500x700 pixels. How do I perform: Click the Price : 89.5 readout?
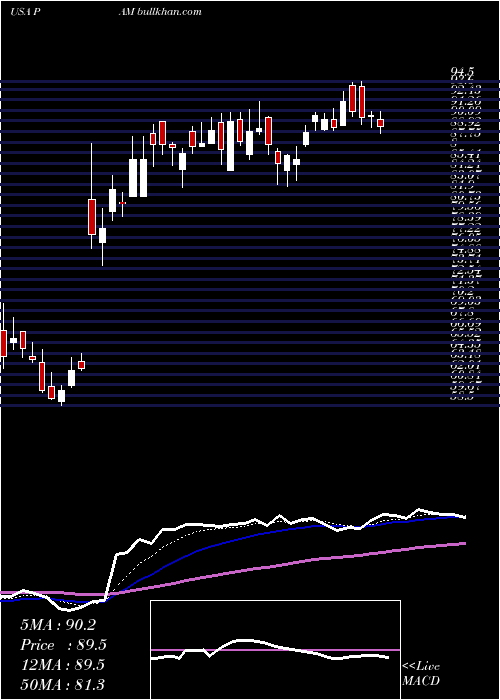pyautogui.click(x=63, y=645)
